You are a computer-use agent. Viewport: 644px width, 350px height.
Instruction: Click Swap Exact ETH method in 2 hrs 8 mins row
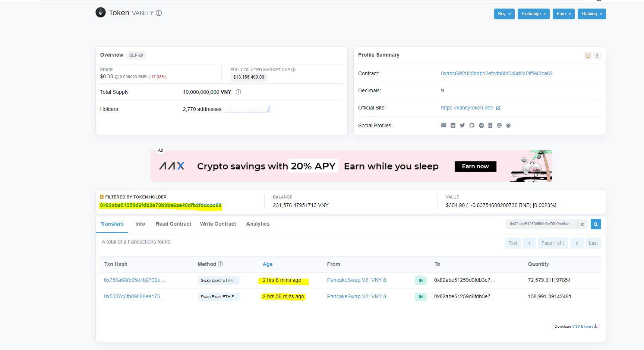[x=218, y=280]
